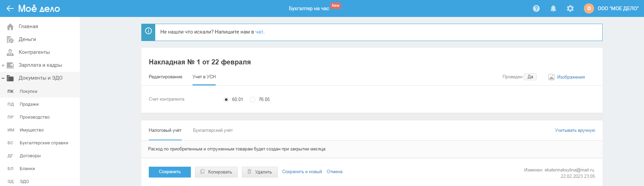Expand the Зарплата и кадры section
This screenshot has height=186, width=644.
click(3, 65)
